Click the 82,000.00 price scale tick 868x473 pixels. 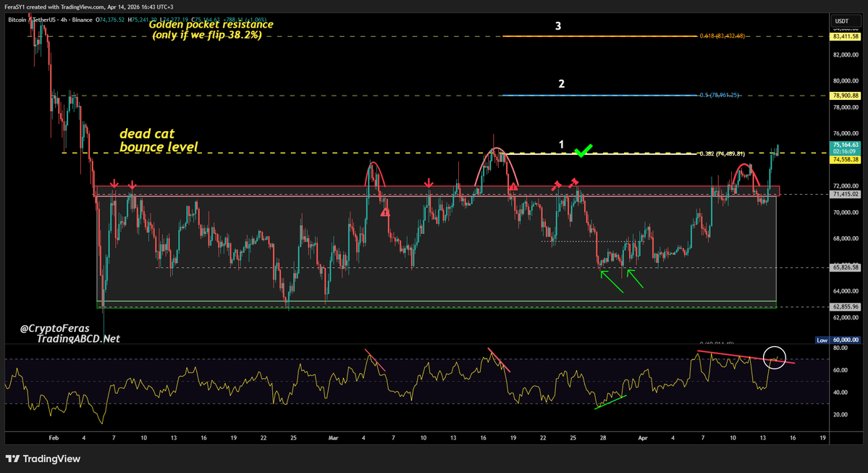point(846,55)
